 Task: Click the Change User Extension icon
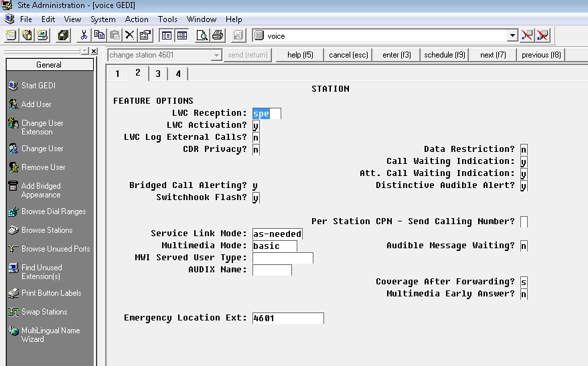click(13, 123)
